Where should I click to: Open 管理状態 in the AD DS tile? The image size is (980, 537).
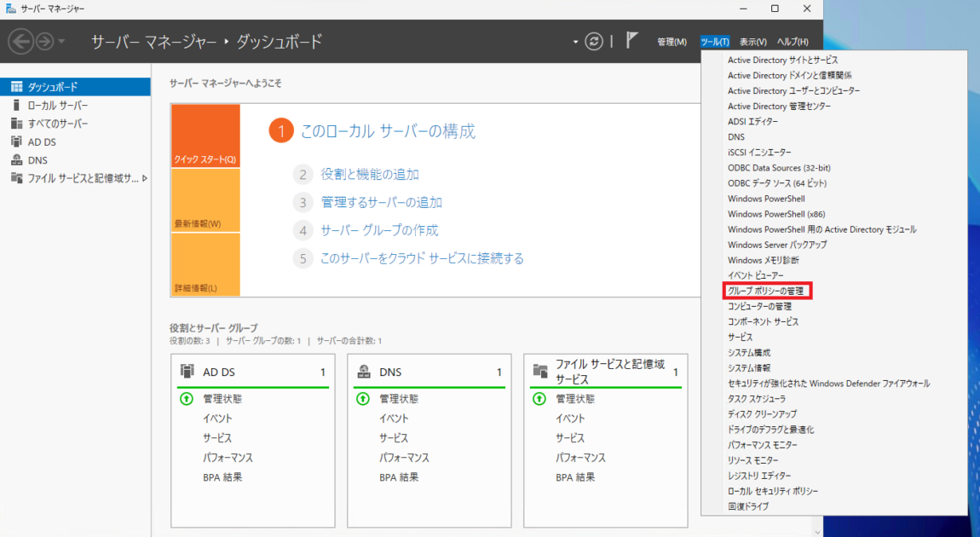[x=222, y=399]
